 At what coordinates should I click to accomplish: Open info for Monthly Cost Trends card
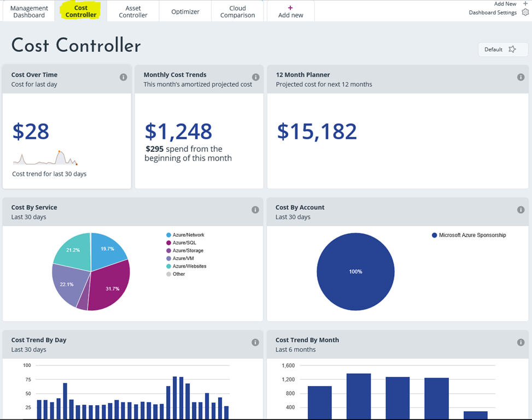255,78
